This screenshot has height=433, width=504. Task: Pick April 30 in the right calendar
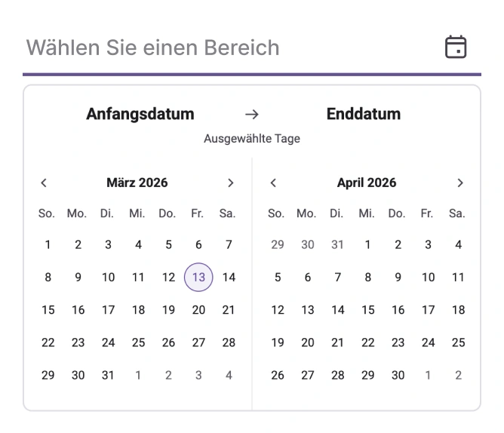[398, 375]
